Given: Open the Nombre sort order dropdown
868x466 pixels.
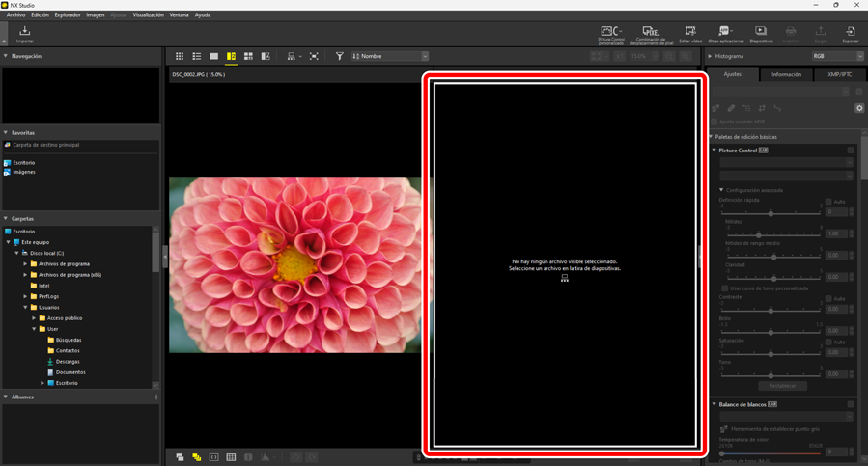Looking at the screenshot, I should pyautogui.click(x=390, y=57).
